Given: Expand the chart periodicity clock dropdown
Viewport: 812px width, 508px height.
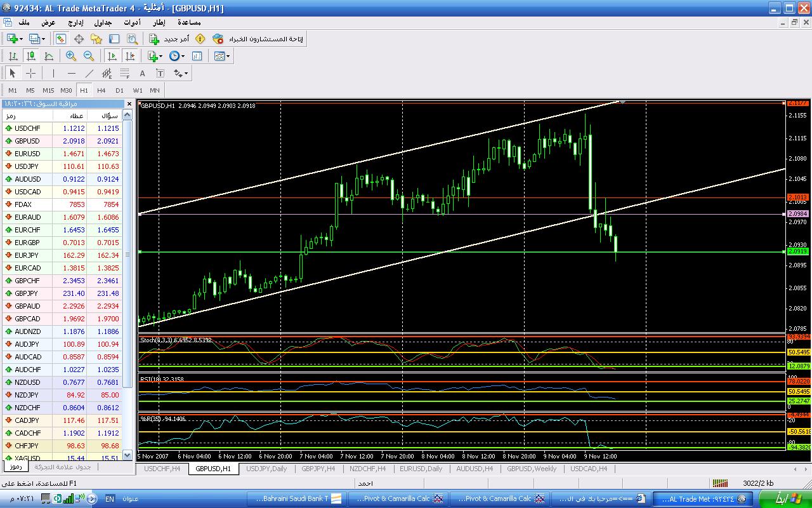Looking at the screenshot, I should 177,56.
